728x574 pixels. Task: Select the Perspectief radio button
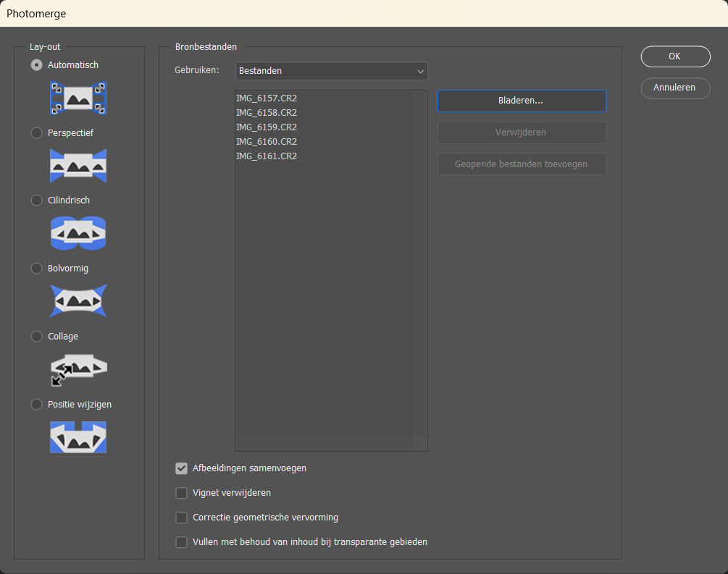click(x=37, y=133)
